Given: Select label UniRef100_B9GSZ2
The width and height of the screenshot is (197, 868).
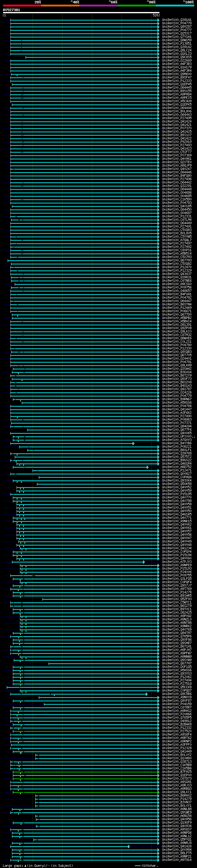Looking at the screenshot, I should [x=177, y=460].
